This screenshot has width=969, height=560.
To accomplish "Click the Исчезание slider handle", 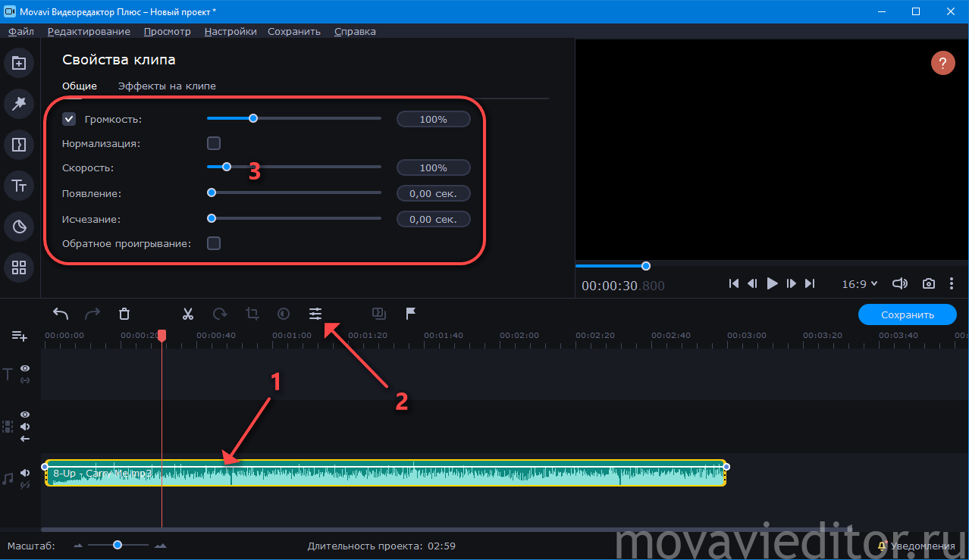I will point(212,218).
